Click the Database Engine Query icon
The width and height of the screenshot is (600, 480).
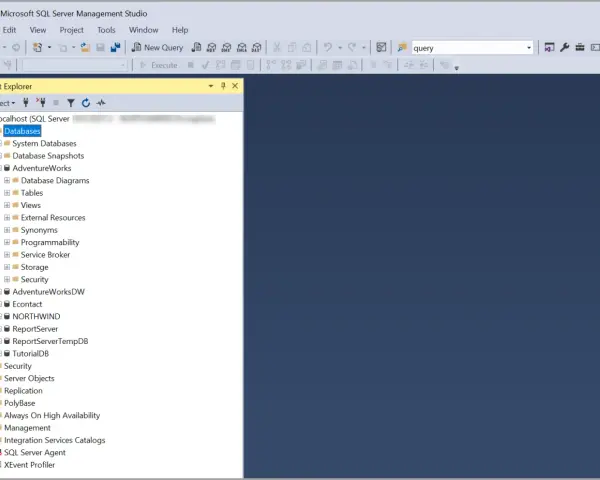pos(196,47)
